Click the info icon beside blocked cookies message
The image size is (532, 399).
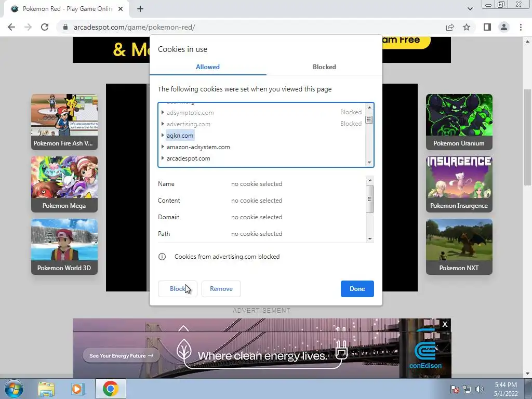pos(162,257)
